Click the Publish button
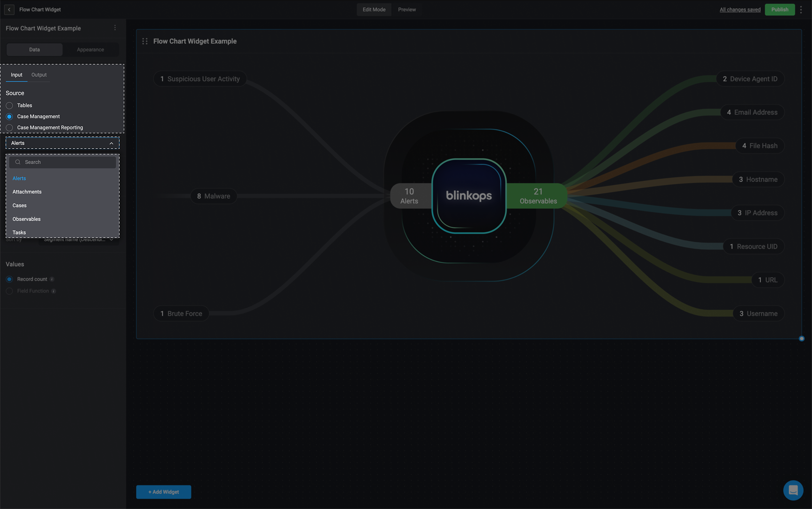 tap(780, 9)
